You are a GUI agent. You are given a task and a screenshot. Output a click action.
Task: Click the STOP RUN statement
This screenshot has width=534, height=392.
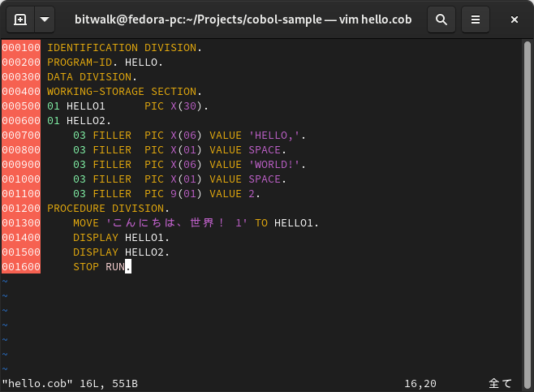tap(98, 267)
